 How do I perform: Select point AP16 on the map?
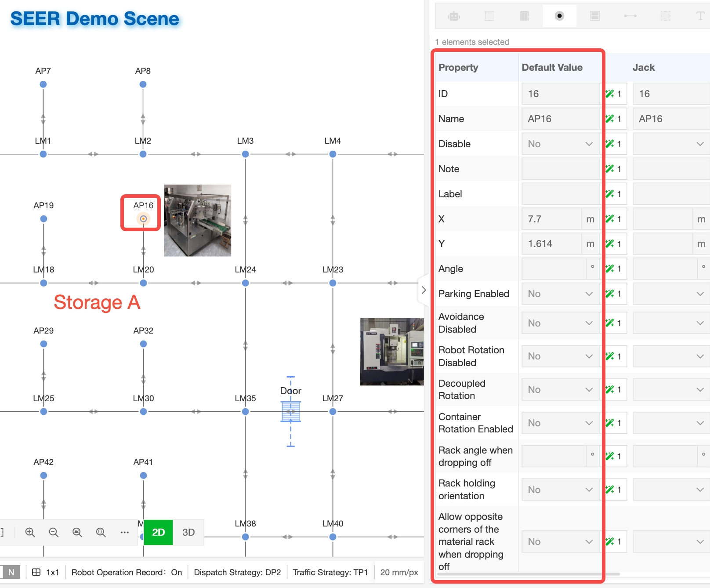(143, 218)
